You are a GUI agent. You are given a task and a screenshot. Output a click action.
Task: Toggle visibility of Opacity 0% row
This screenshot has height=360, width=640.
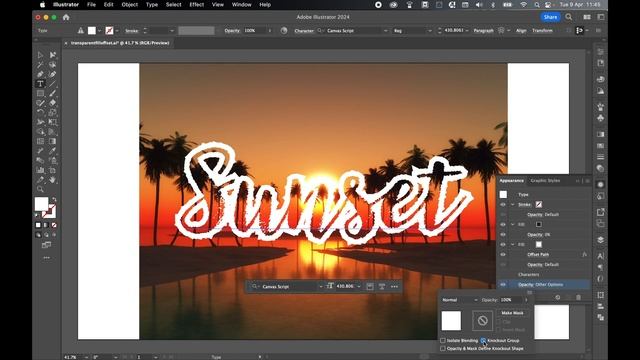(503, 235)
